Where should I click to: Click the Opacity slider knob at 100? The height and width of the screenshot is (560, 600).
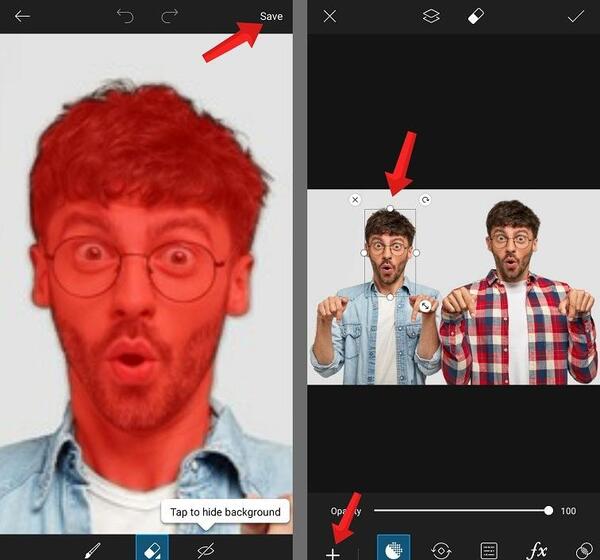tap(548, 510)
